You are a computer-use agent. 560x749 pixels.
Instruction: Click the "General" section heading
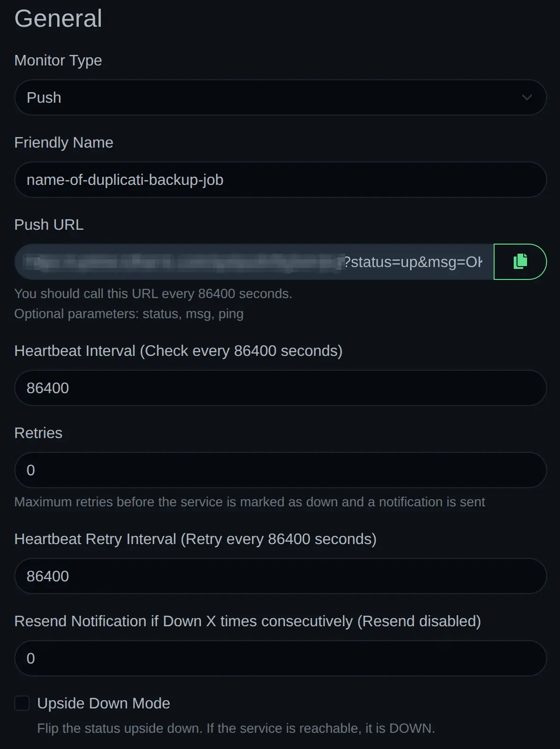pyautogui.click(x=58, y=18)
